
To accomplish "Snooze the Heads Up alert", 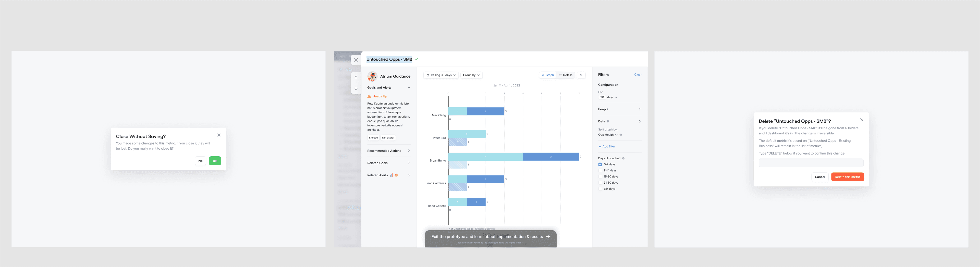I will pyautogui.click(x=373, y=138).
